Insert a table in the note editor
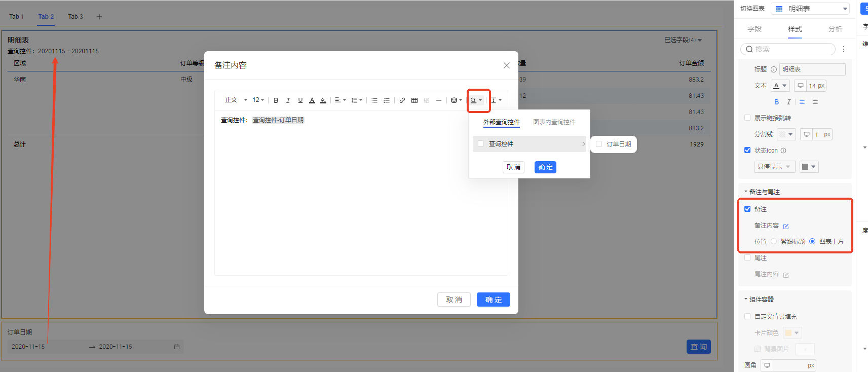The height and width of the screenshot is (372, 868). point(414,100)
